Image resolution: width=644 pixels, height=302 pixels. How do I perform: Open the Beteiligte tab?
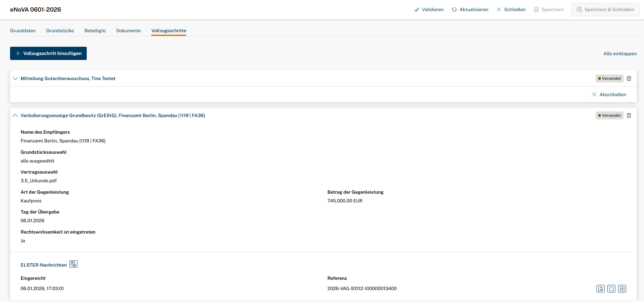tap(95, 31)
